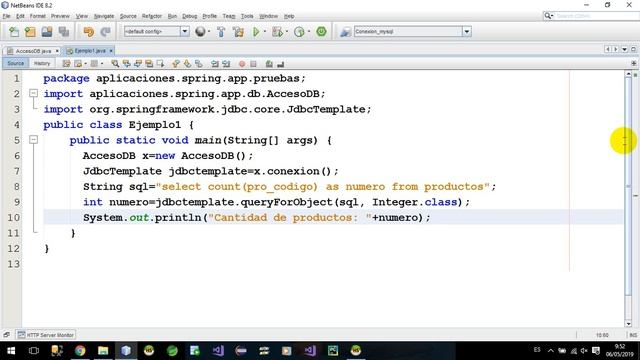640x360 pixels.
Task: Open the browser globe dropdown arrow
Action: pos(209,31)
